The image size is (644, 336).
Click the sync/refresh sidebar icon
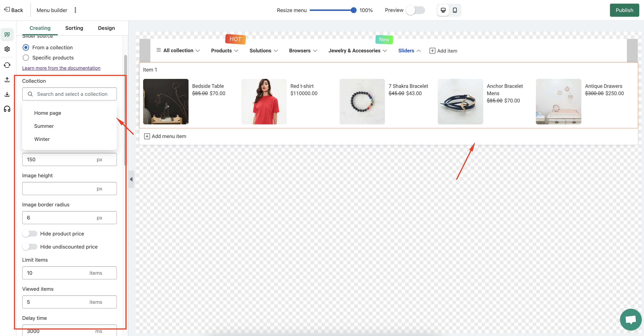(x=7, y=65)
